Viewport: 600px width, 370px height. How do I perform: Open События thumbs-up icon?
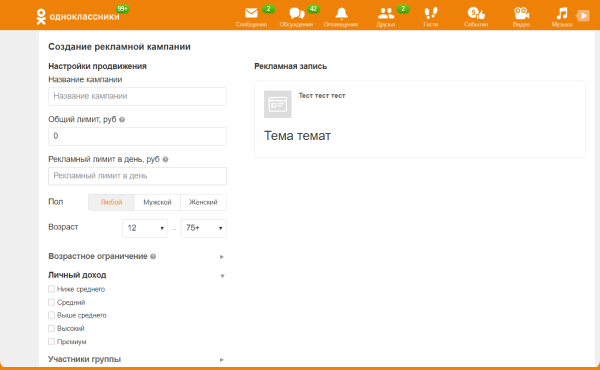(476, 13)
